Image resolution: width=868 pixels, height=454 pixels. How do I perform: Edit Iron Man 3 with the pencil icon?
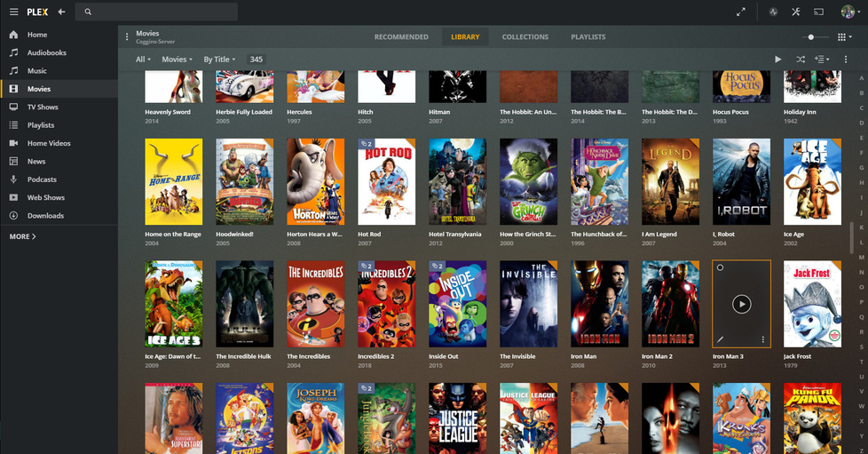point(720,339)
